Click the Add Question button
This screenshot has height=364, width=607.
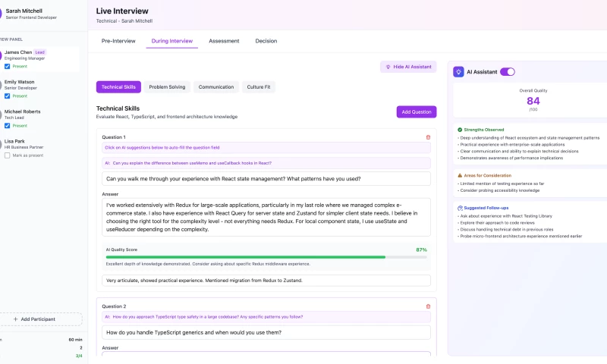pos(416,111)
